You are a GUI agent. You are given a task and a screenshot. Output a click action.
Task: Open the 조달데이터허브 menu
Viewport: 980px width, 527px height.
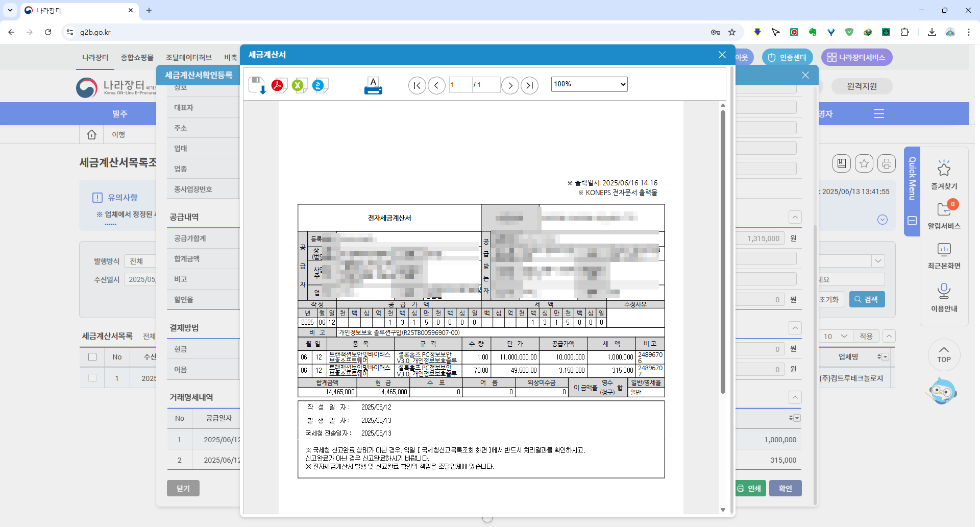(188, 57)
